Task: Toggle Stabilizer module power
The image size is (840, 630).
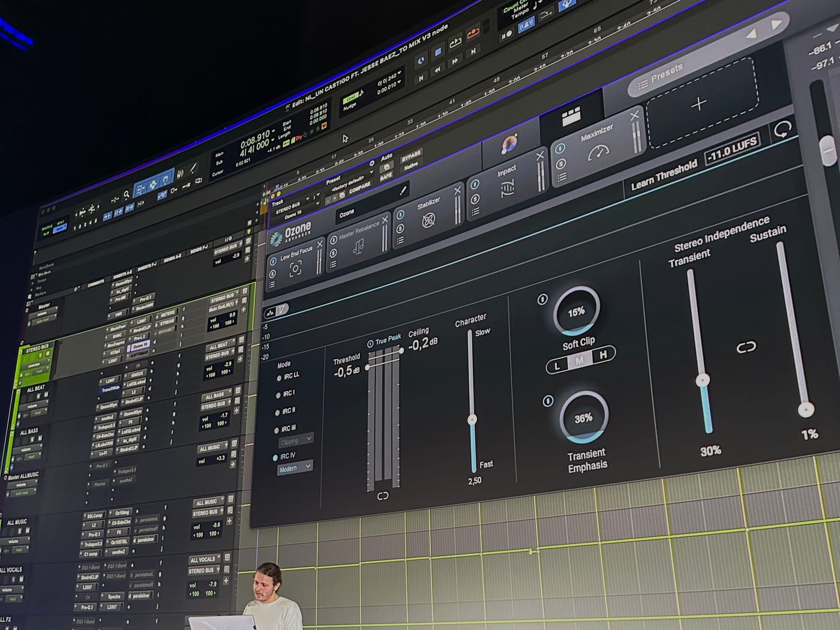Action: click(400, 215)
